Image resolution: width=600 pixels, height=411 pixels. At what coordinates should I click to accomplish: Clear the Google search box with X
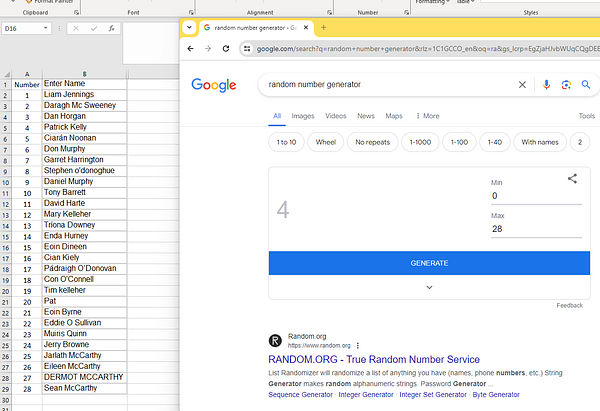pos(522,85)
